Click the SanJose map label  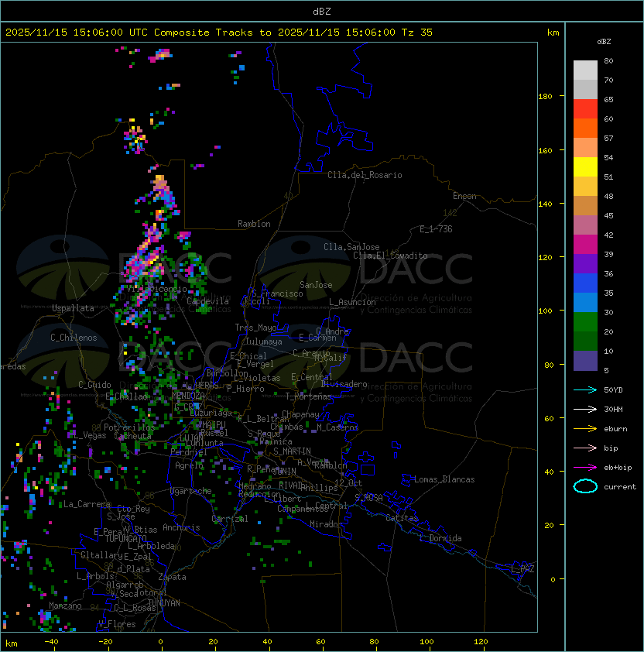[x=316, y=285]
